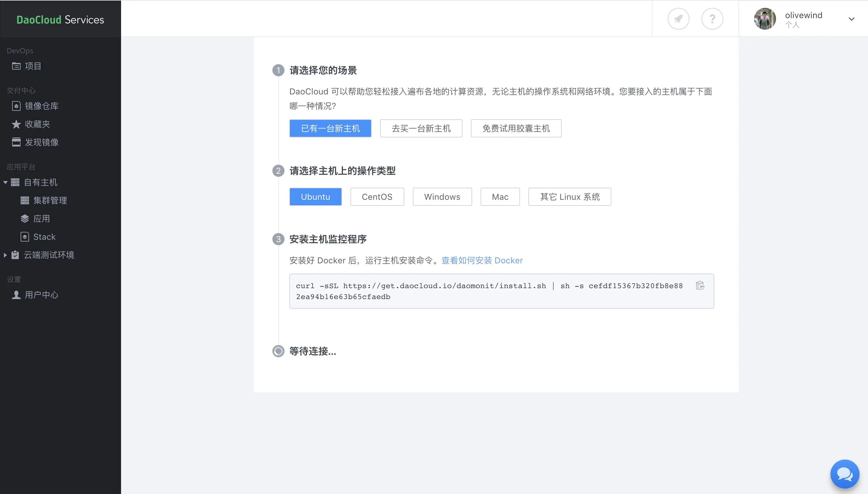This screenshot has width=868, height=494.
Task: Open 查看如何安装 Docker link
Action: [x=482, y=261]
